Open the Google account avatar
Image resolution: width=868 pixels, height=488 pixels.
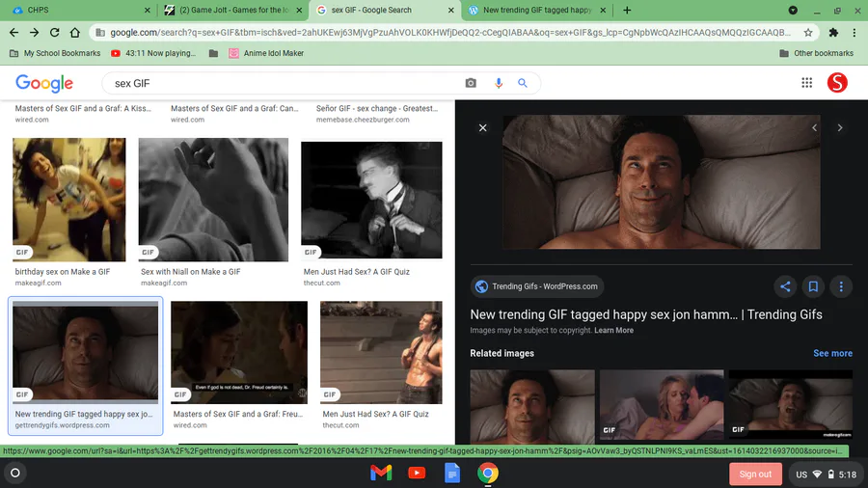click(x=837, y=83)
